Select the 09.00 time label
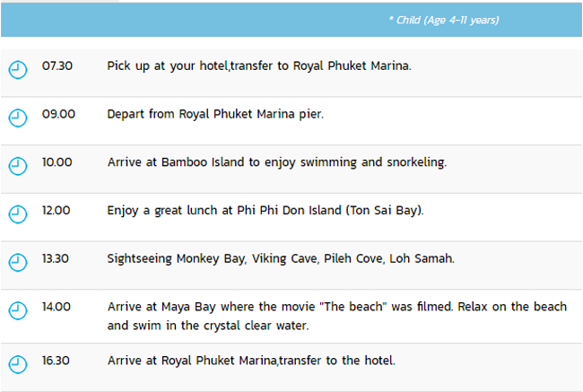Image resolution: width=583 pixels, height=392 pixels. 58,114
